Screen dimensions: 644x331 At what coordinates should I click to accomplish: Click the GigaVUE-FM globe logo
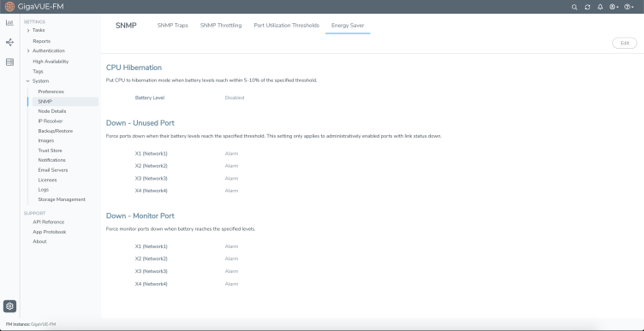click(9, 7)
